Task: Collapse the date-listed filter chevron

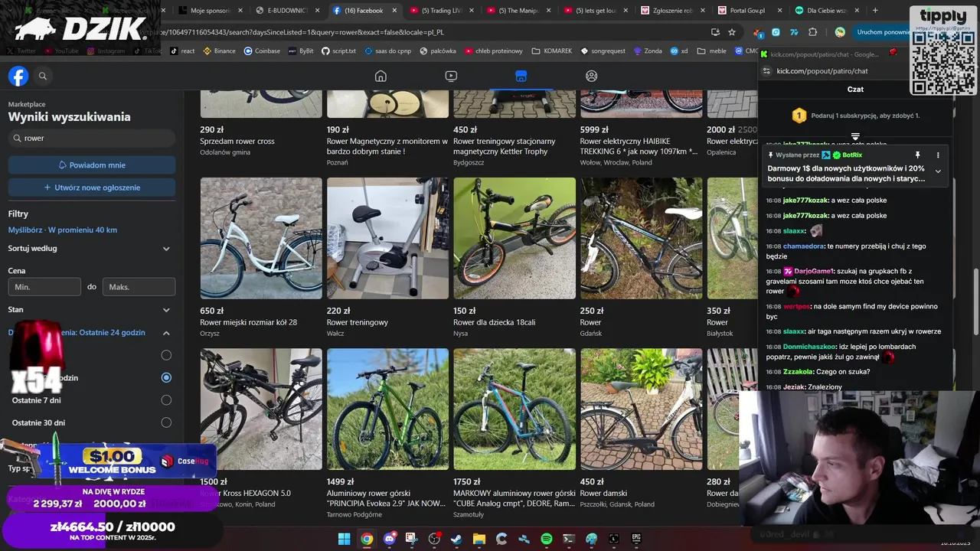Action: (166, 333)
